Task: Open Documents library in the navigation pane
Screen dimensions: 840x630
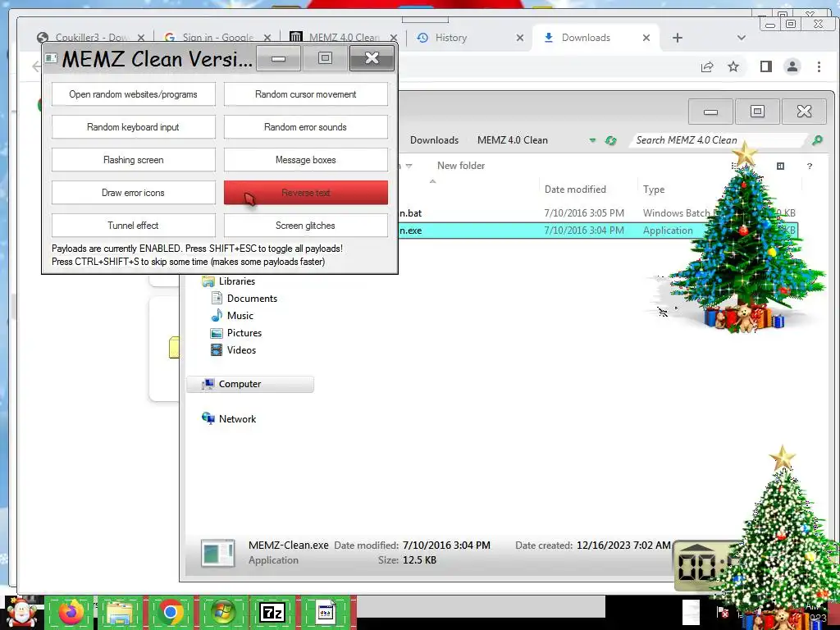Action: (252, 299)
